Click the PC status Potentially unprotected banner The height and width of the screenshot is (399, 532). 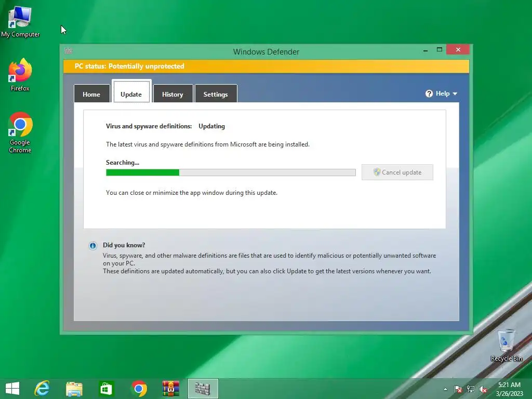coord(266,66)
